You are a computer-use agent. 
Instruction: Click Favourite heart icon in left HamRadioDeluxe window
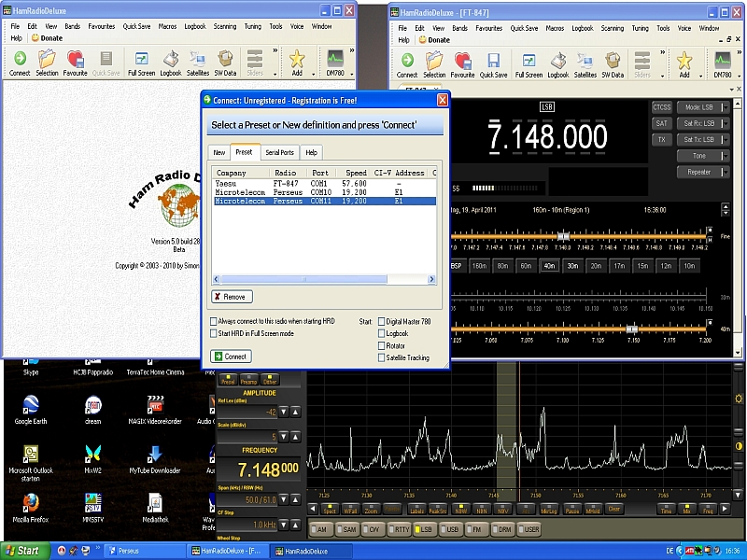[75, 63]
